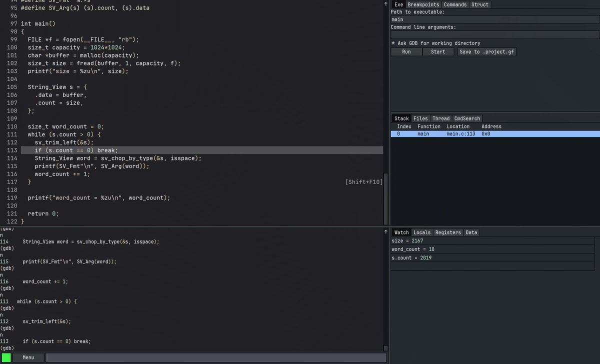The width and height of the screenshot is (600, 364).
Task: Open the Registers tab
Action: [x=448, y=232]
